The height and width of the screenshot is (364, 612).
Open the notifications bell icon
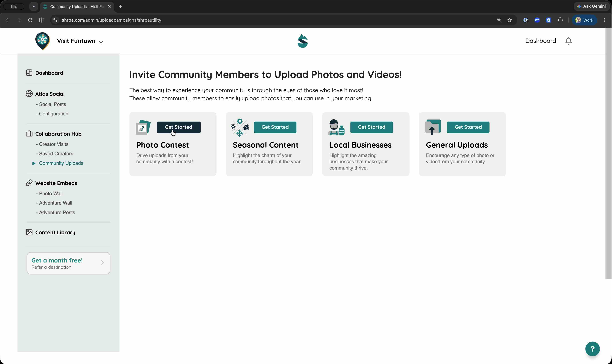pyautogui.click(x=568, y=41)
